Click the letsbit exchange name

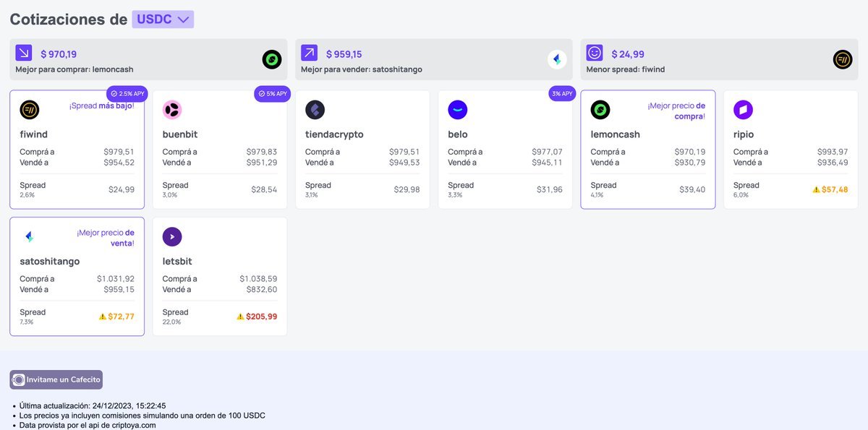[177, 262]
